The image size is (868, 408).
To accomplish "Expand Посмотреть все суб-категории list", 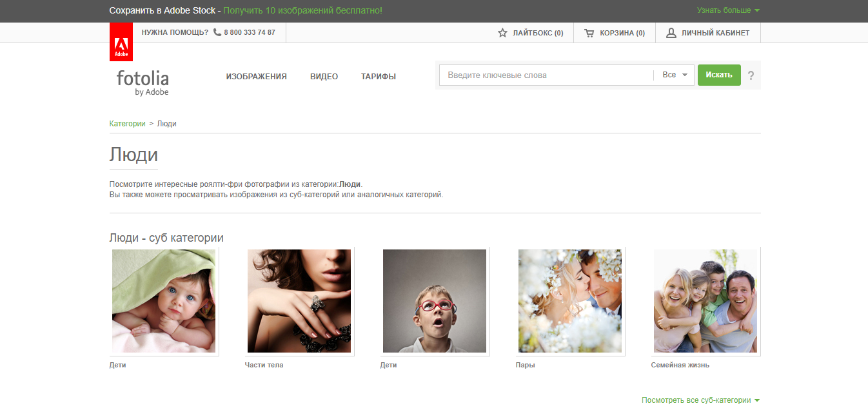I will point(696,400).
